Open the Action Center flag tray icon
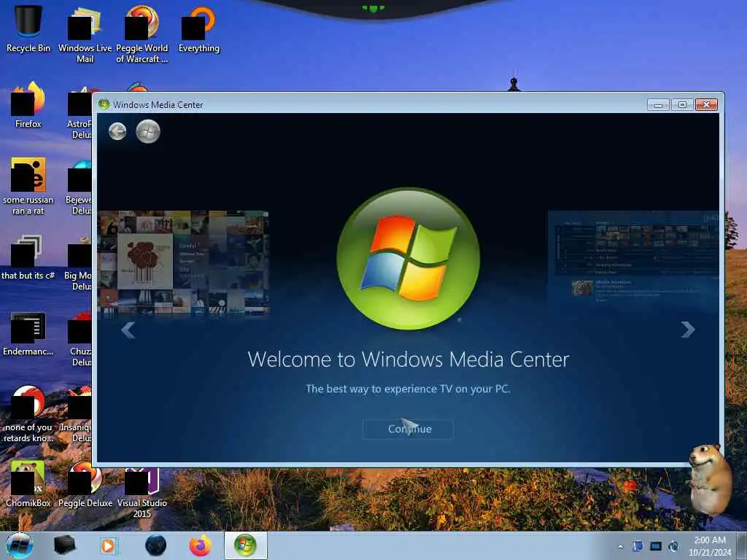747x560 pixels. click(638, 546)
